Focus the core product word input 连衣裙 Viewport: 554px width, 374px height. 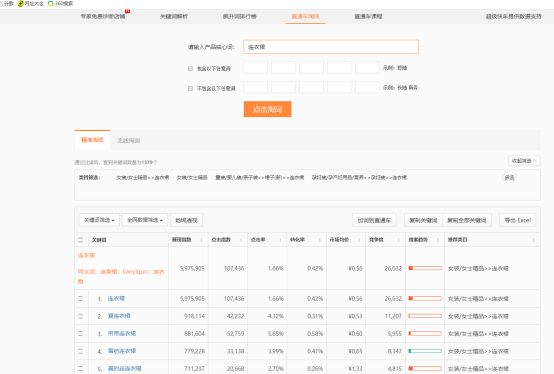pyautogui.click(x=331, y=47)
